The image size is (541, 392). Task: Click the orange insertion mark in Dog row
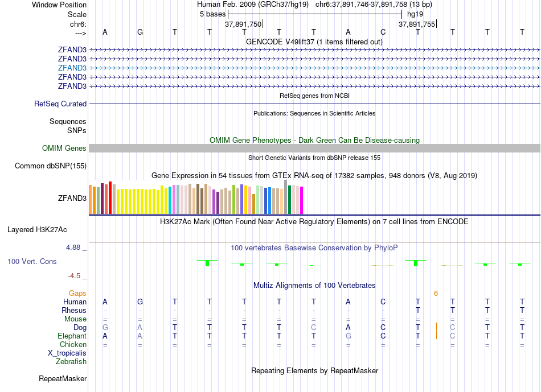click(x=436, y=327)
